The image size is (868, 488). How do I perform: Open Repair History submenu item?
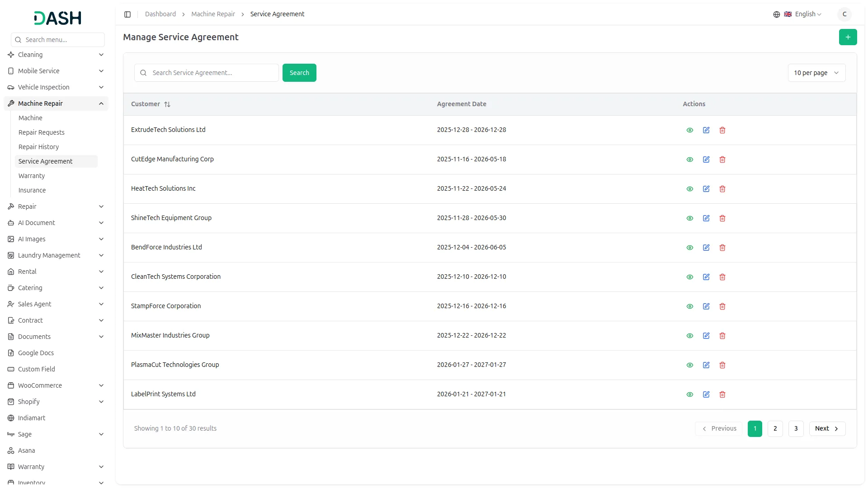click(x=56, y=147)
